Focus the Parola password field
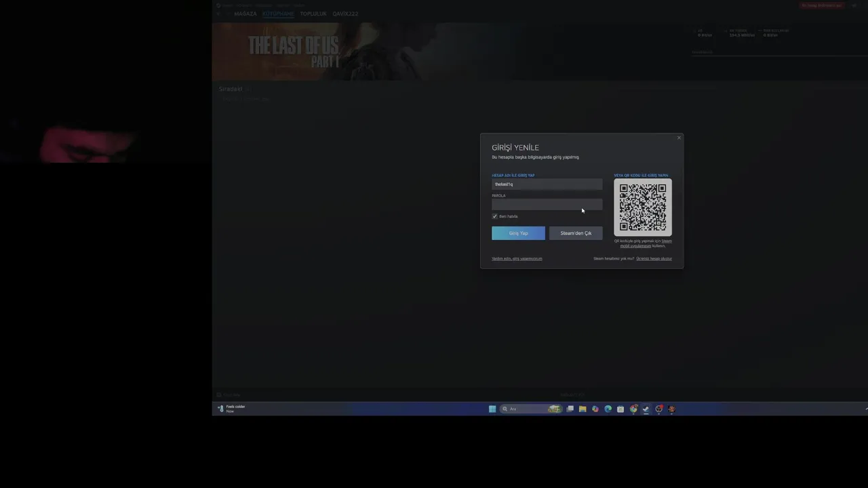868x488 pixels. pos(547,205)
